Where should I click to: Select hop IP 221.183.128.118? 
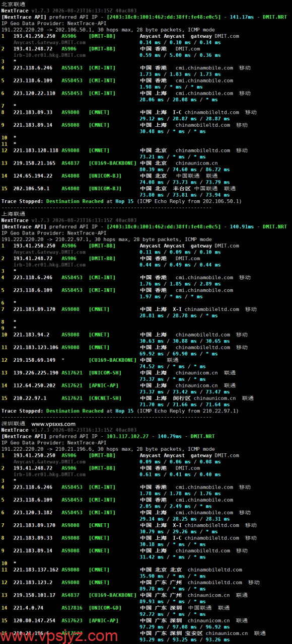click(36, 150)
